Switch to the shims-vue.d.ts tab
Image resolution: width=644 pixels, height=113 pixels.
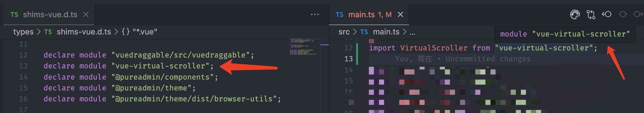tap(50, 15)
